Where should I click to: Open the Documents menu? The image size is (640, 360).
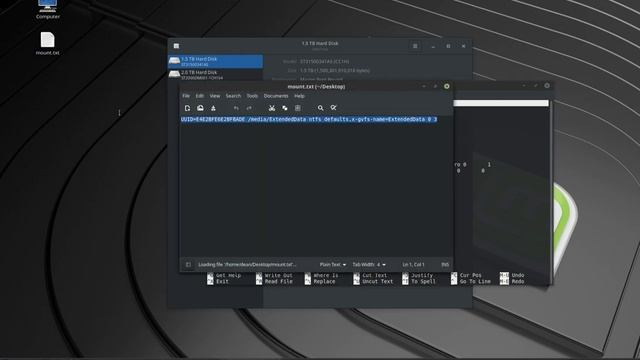pyautogui.click(x=276, y=96)
